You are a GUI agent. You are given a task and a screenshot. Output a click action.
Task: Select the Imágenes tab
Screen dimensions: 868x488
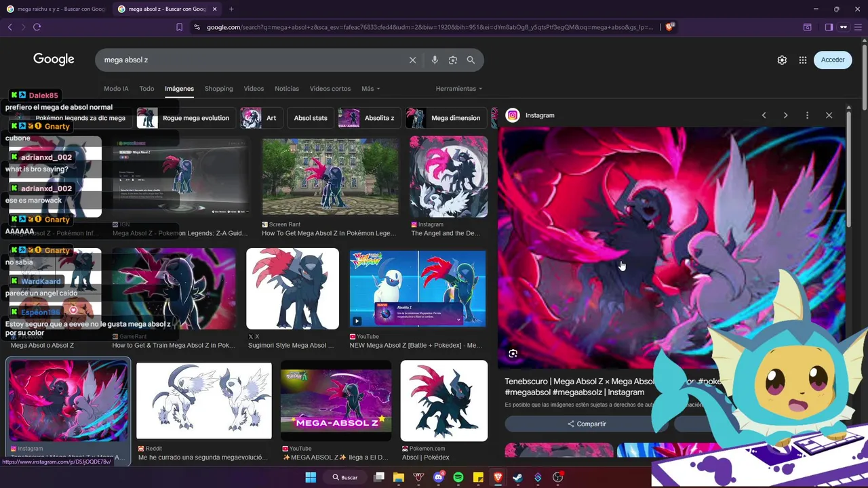tap(179, 89)
